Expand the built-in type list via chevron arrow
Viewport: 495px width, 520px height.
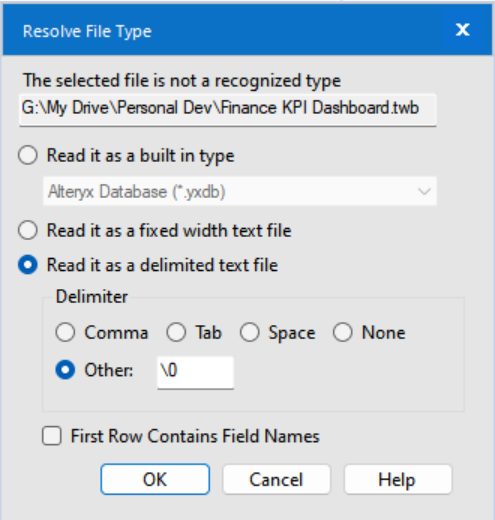(424, 192)
